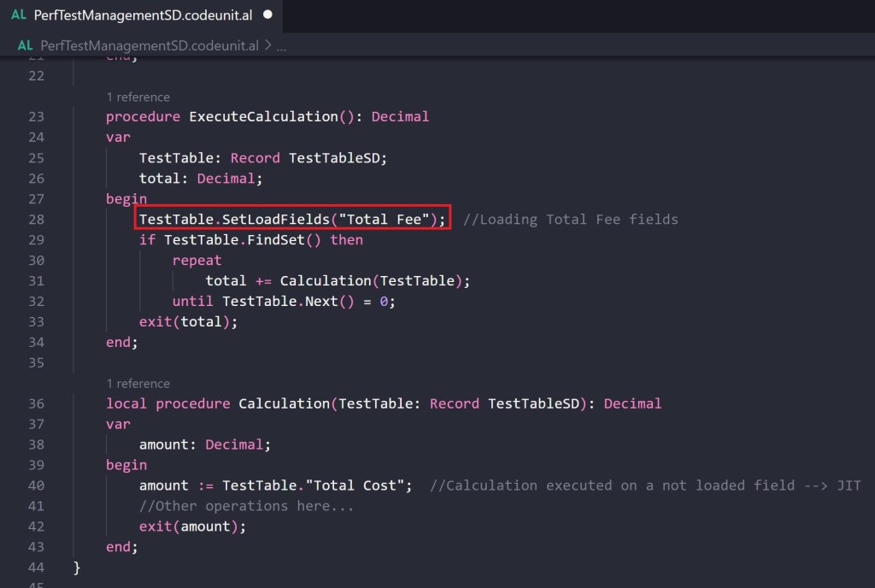The height and width of the screenshot is (588, 875).
Task: Open "1 reference" CodeLens above ExecuteCalculation
Action: [138, 97]
